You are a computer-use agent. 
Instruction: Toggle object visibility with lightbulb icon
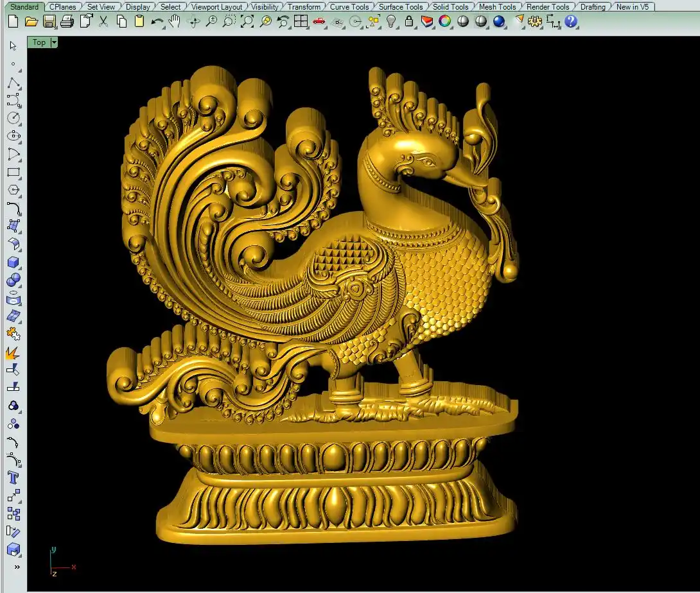(x=390, y=22)
